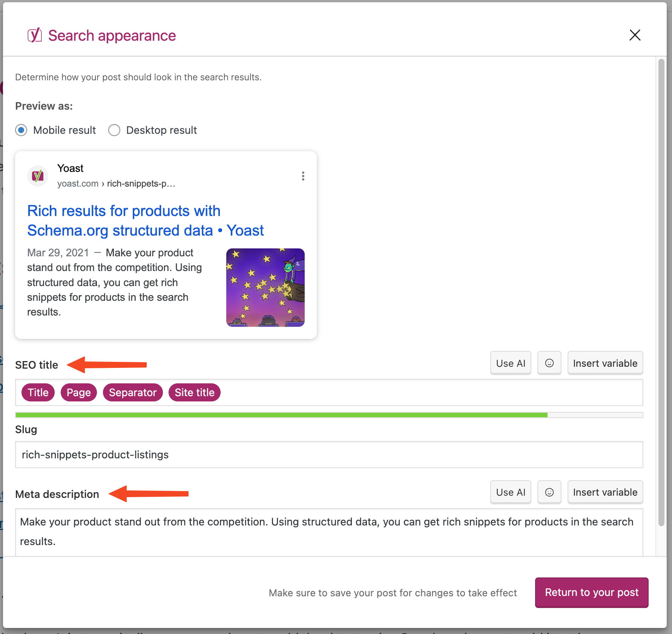Open the emoji picker beside Meta description
Image resolution: width=672 pixels, height=634 pixels.
click(x=549, y=492)
